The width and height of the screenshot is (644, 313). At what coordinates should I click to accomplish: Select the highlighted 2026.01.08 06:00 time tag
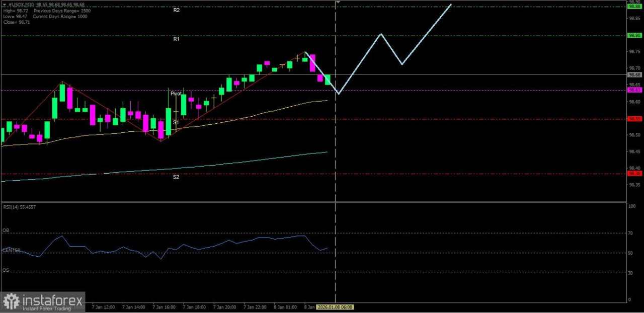[x=336, y=306]
